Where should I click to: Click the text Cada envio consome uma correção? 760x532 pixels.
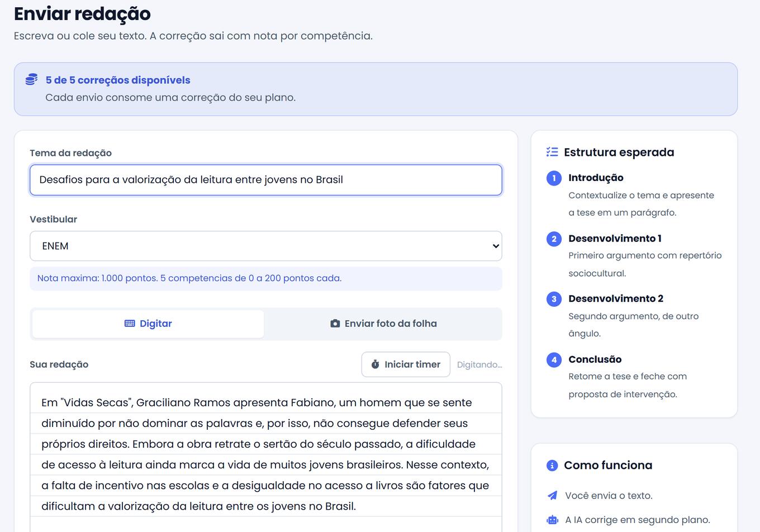pyautogui.click(x=170, y=97)
